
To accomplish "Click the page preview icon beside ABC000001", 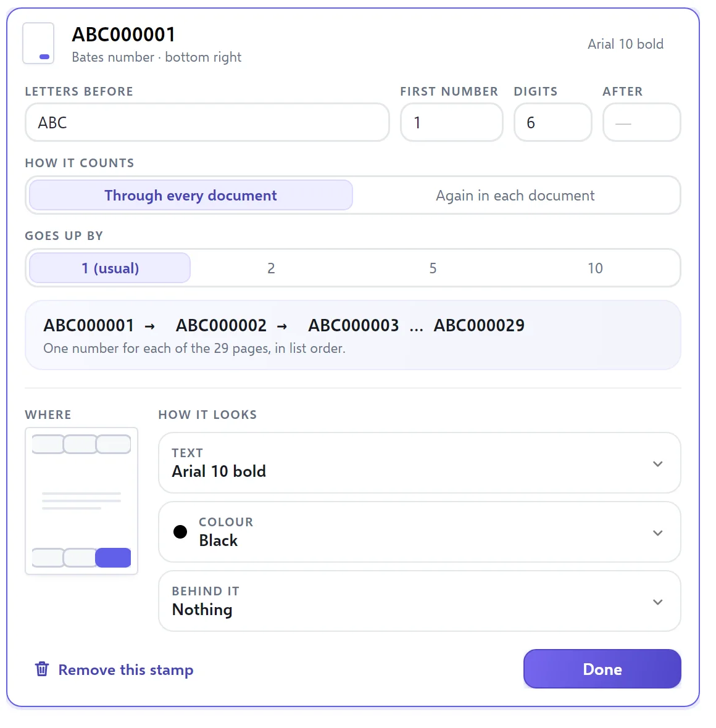I will coord(38,43).
